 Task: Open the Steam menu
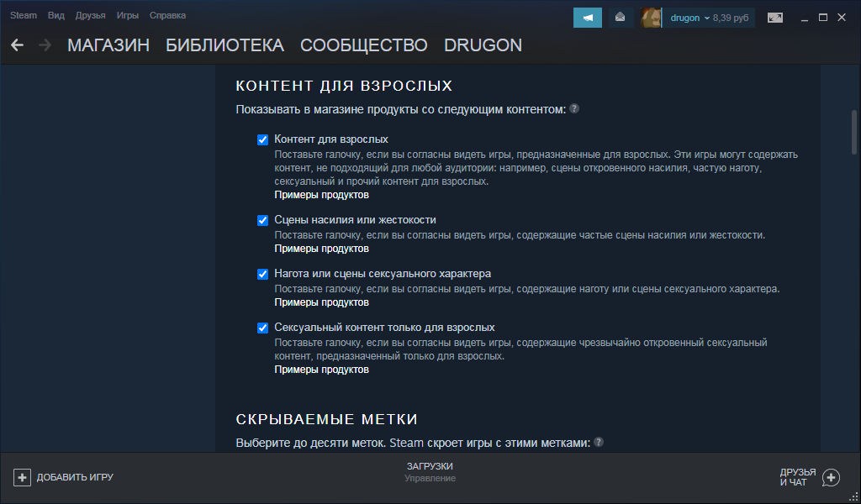coord(23,14)
